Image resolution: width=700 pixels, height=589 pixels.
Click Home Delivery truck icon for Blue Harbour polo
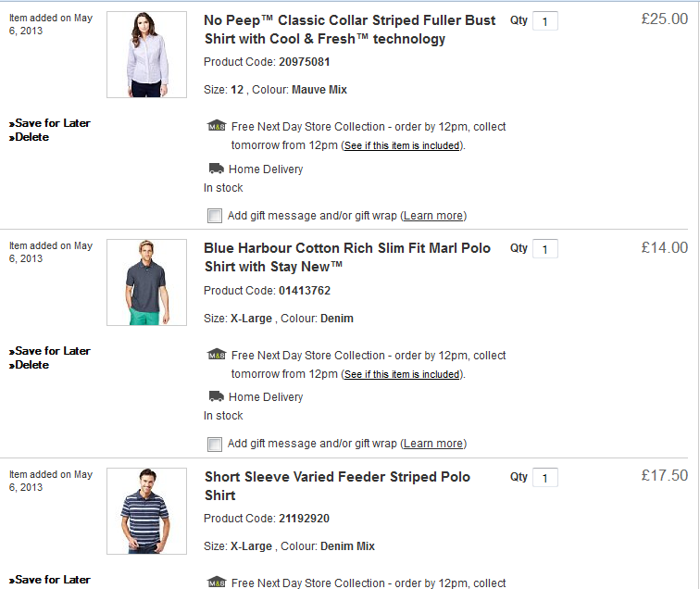click(216, 396)
